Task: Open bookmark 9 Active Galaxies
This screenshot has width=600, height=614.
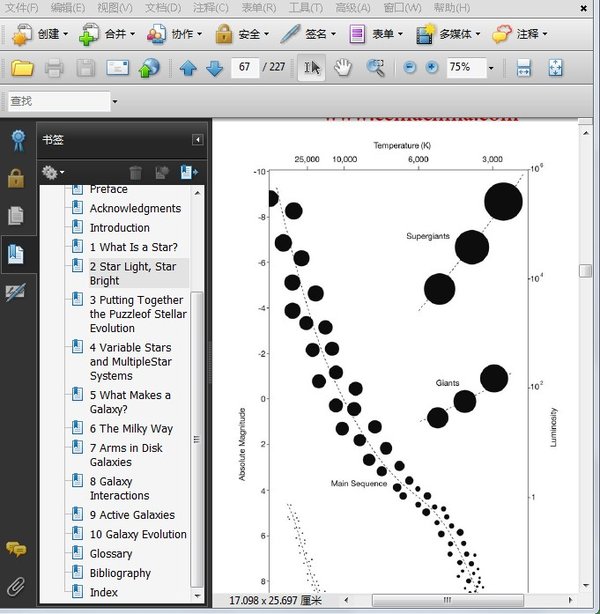Action: pyautogui.click(x=132, y=515)
